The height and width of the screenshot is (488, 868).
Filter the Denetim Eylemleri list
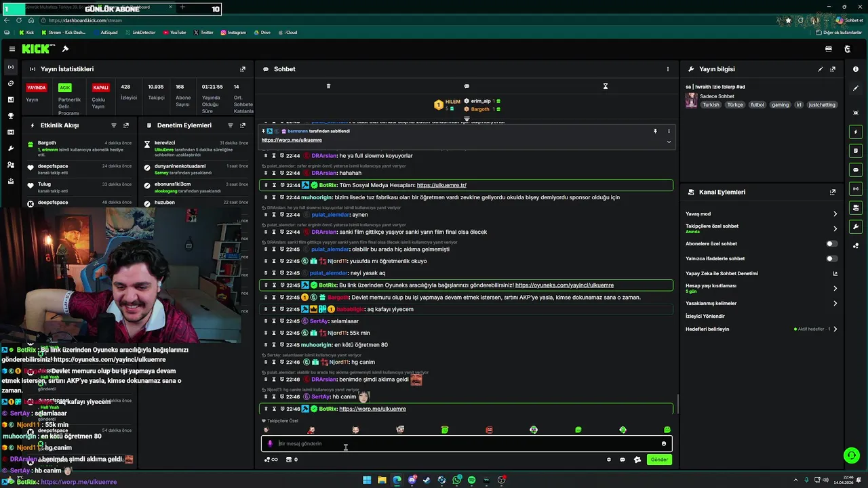coord(231,125)
